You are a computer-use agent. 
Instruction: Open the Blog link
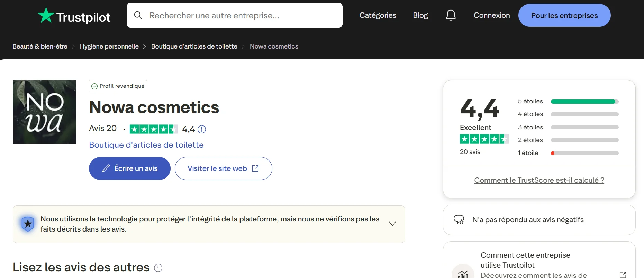click(x=420, y=15)
